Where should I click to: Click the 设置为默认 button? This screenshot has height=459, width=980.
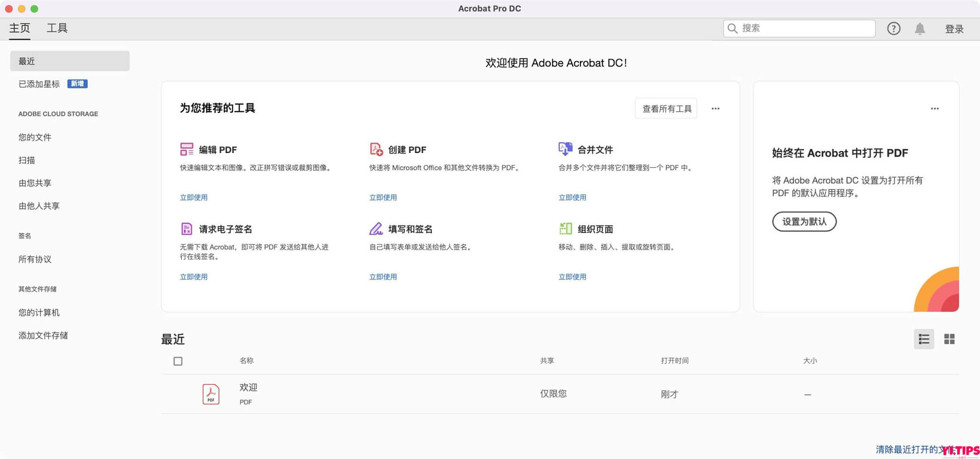(x=804, y=222)
